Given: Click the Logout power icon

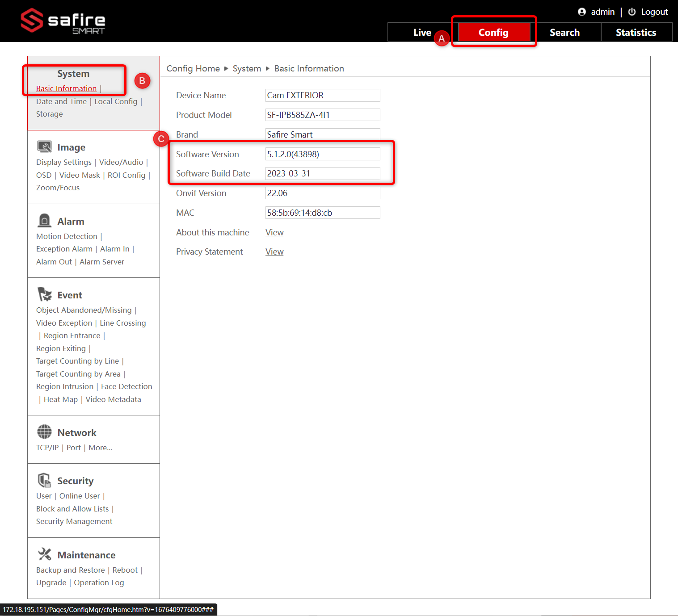Looking at the screenshot, I should [x=632, y=12].
